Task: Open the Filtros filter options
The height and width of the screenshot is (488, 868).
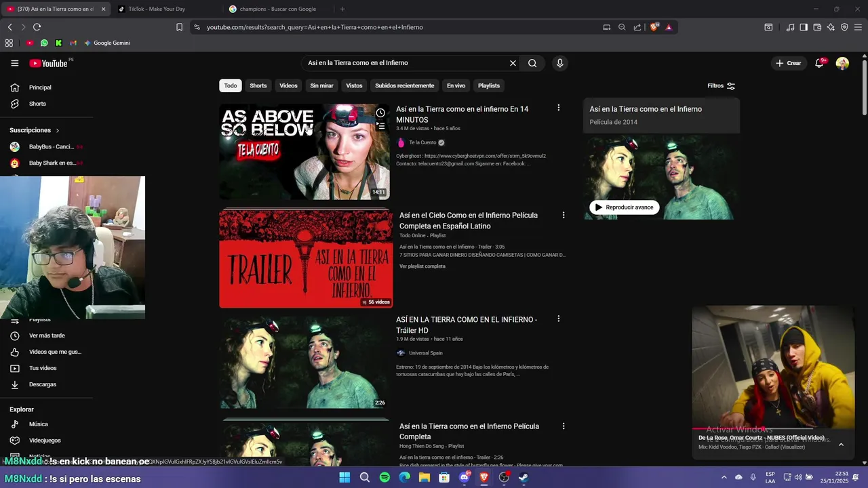Action: point(722,86)
